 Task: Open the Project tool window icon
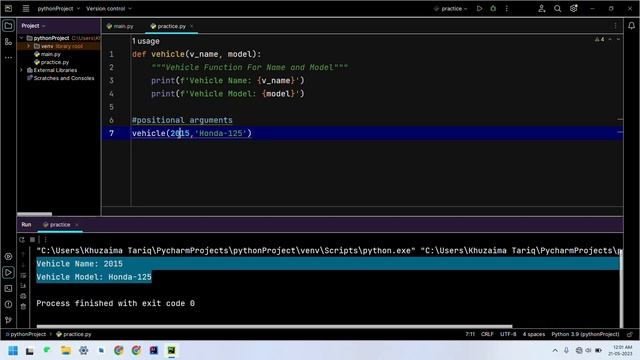pos(8,26)
